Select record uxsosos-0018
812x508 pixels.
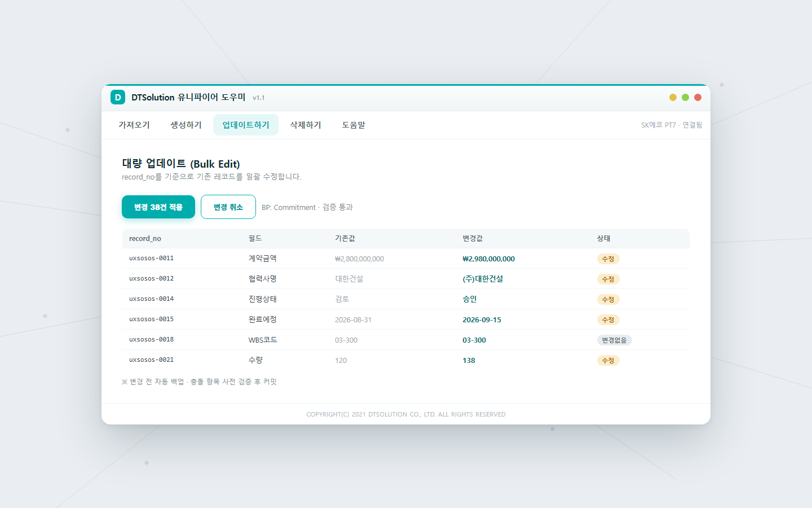pyautogui.click(x=151, y=340)
